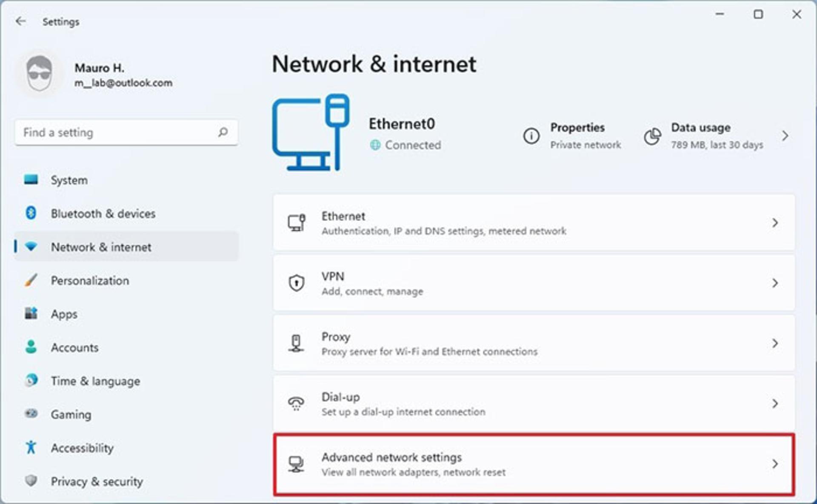Focus the Find a setting field
This screenshot has height=504, width=817.
click(x=126, y=132)
